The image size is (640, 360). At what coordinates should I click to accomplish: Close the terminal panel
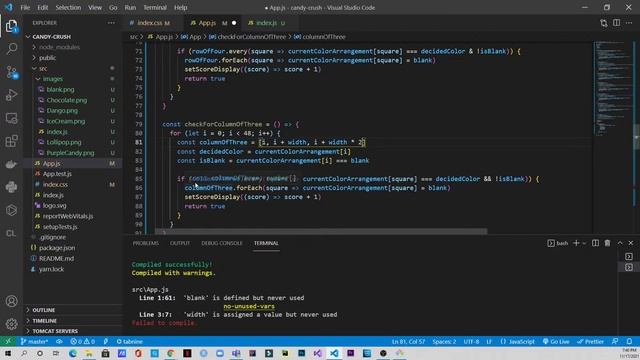point(631,243)
